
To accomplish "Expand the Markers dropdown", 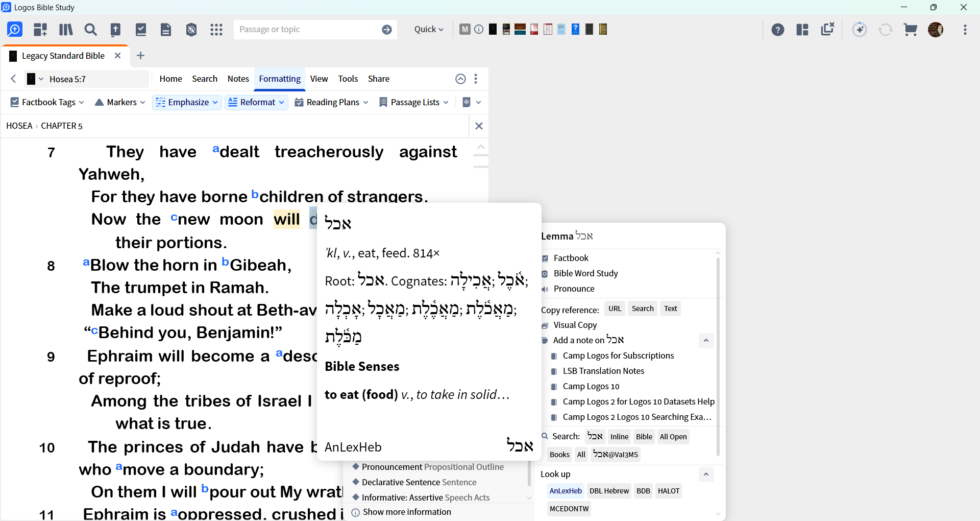I will pos(120,102).
